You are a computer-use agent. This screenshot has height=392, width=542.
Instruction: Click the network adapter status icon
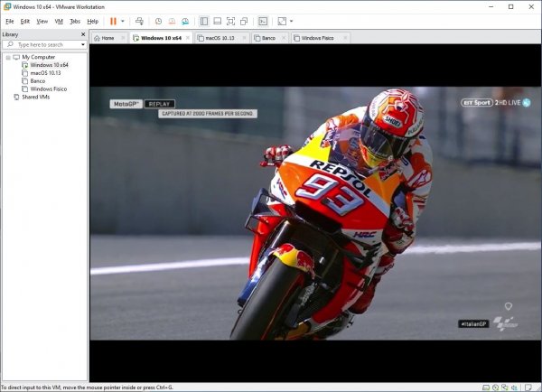[x=505, y=387]
